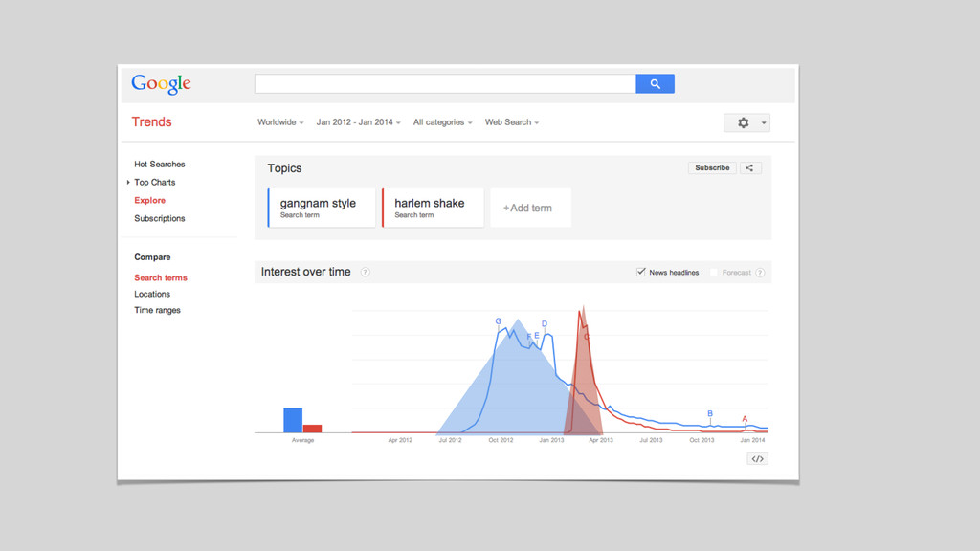Click news headline marker B on chart

pyautogui.click(x=710, y=413)
